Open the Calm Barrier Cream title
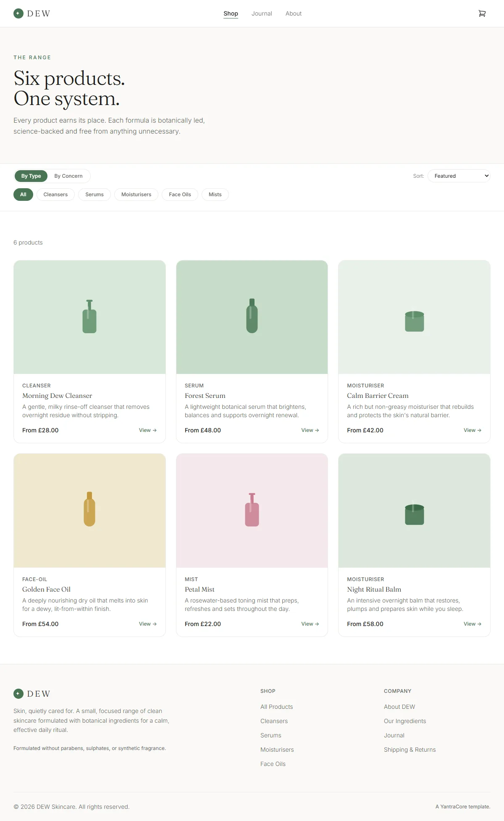Screen dimensions: 504x821 [378, 396]
